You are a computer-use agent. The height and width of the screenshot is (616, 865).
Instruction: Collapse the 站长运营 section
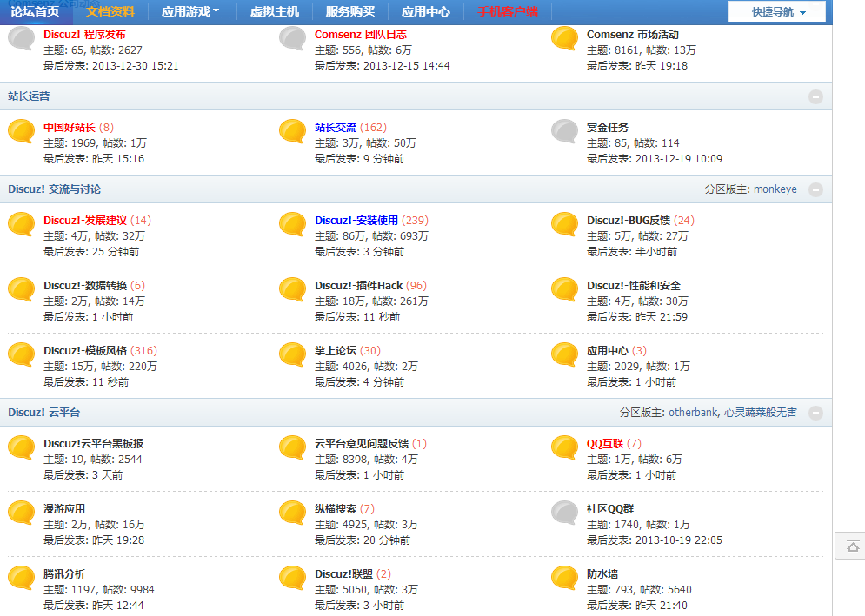tap(815, 96)
